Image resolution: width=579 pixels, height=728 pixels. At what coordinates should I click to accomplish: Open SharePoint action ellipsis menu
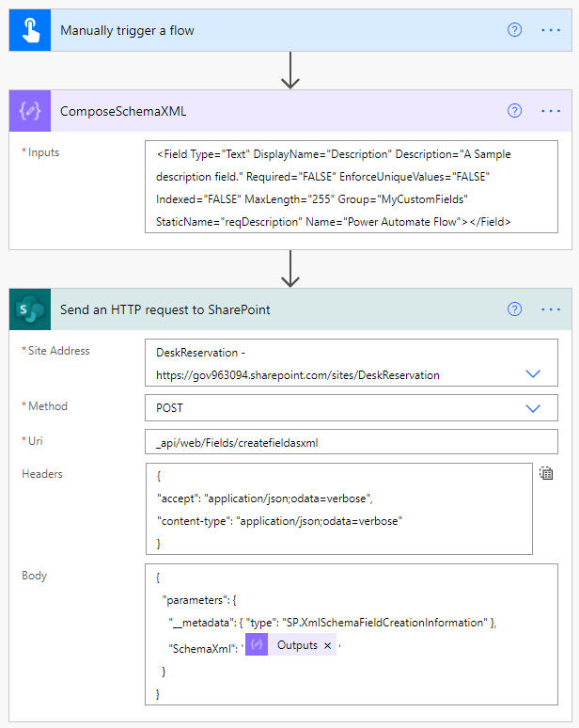[551, 309]
